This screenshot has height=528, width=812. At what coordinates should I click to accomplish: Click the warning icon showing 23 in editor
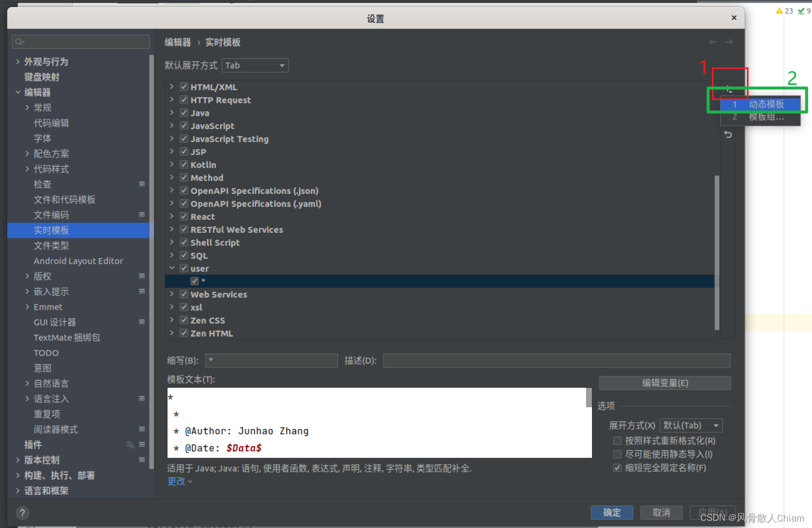(779, 10)
